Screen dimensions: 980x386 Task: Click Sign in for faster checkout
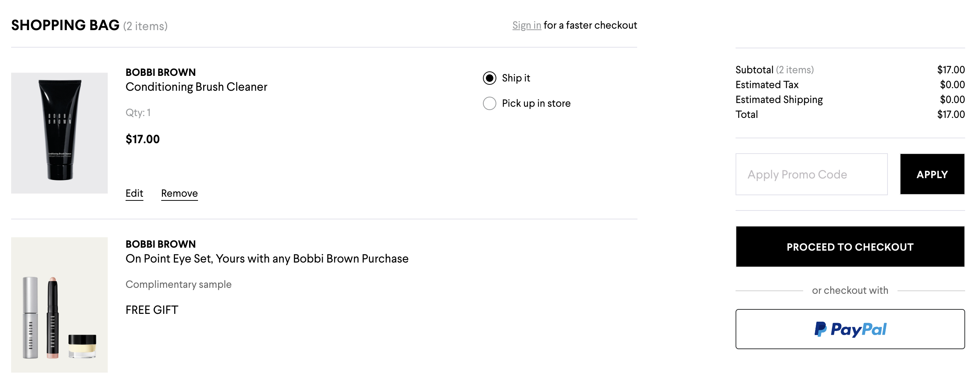tap(526, 25)
